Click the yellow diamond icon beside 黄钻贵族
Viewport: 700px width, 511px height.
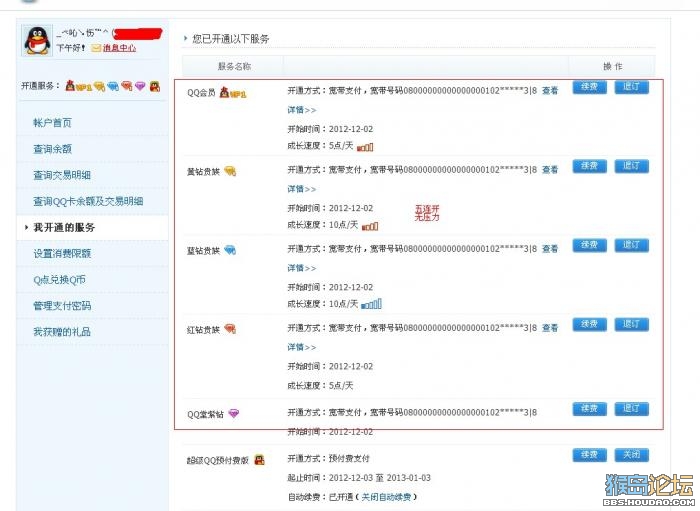coord(230,171)
